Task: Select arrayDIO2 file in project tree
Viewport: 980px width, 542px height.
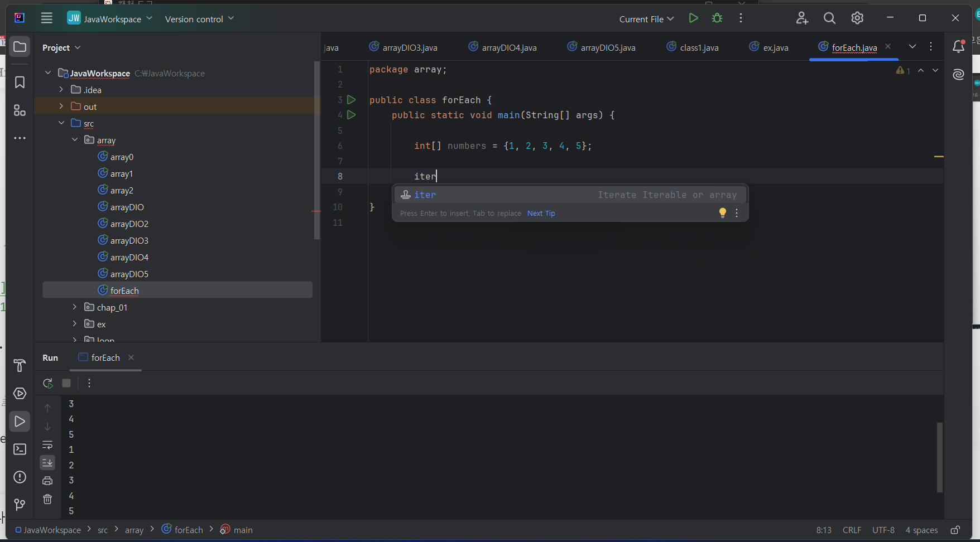Action: tap(129, 224)
